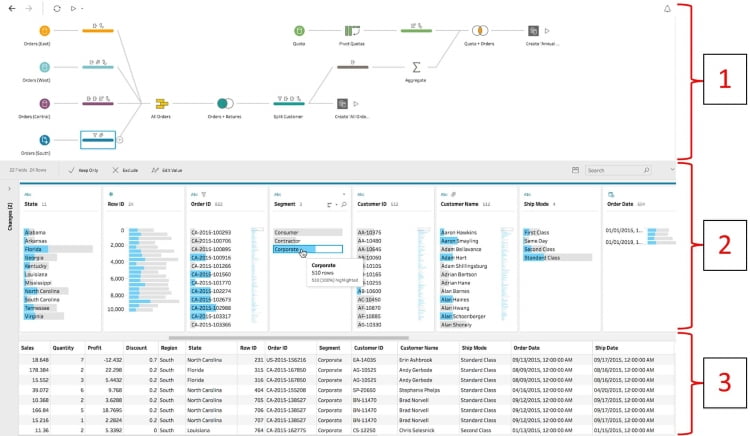This screenshot has height=436, width=750.
Task: Select CA-2015-100293 in Order ID card
Action: pyautogui.click(x=211, y=232)
